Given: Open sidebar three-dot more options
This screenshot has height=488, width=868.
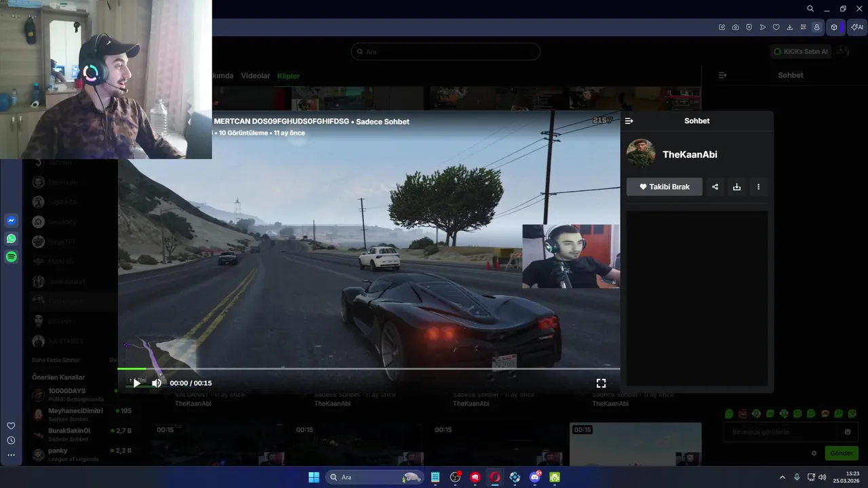Looking at the screenshot, I should coord(11,455).
